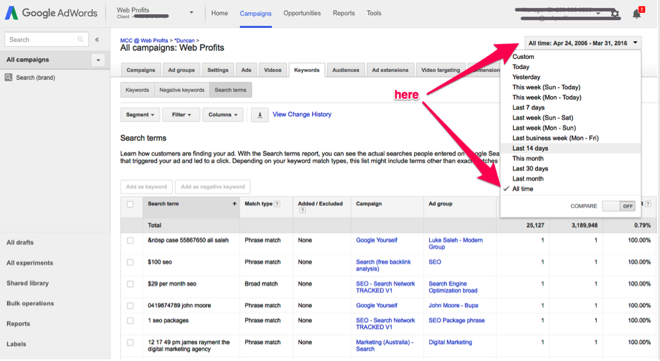
Task: Open the date range dropdown
Action: [x=583, y=43]
